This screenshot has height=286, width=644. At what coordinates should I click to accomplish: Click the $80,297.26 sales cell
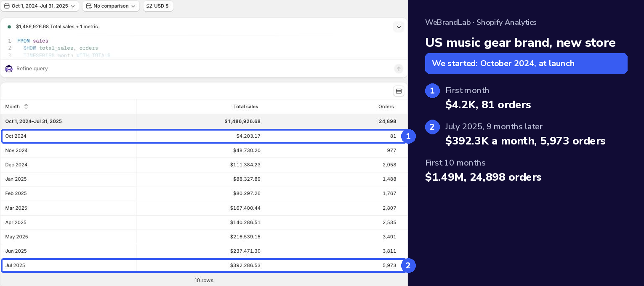tap(247, 193)
